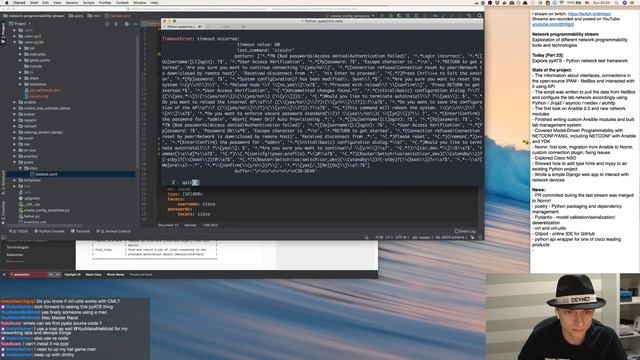
Task: Toggle Match Case in find bar
Action: point(93,275)
